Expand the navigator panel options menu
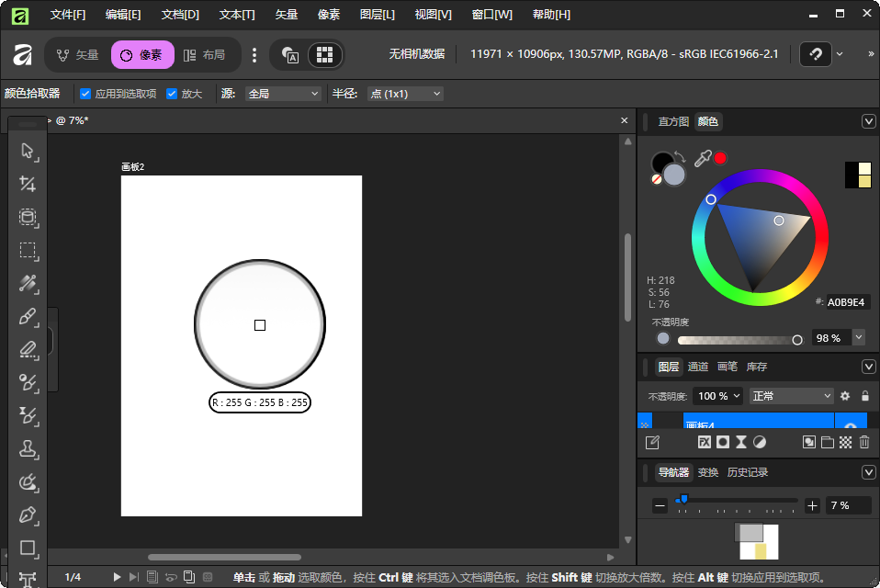The height and width of the screenshot is (588, 880). [x=868, y=472]
